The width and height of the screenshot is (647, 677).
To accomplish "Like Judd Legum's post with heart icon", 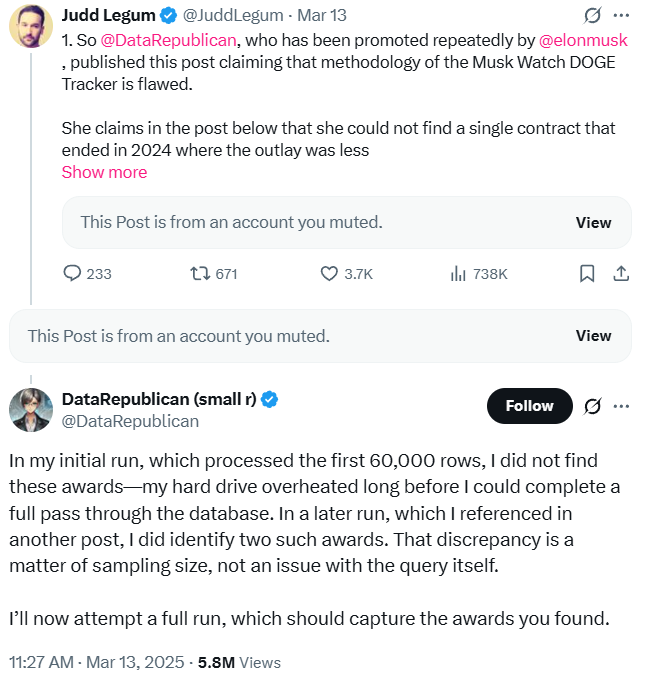I will 329,273.
